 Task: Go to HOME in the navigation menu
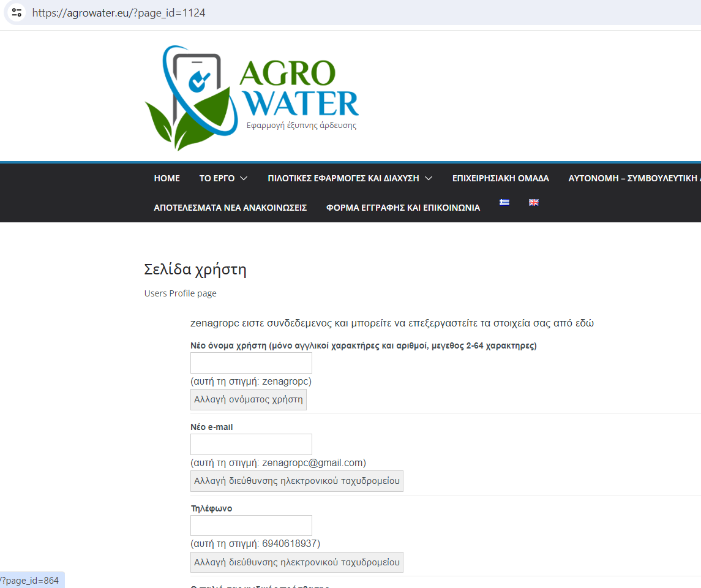pyautogui.click(x=167, y=178)
